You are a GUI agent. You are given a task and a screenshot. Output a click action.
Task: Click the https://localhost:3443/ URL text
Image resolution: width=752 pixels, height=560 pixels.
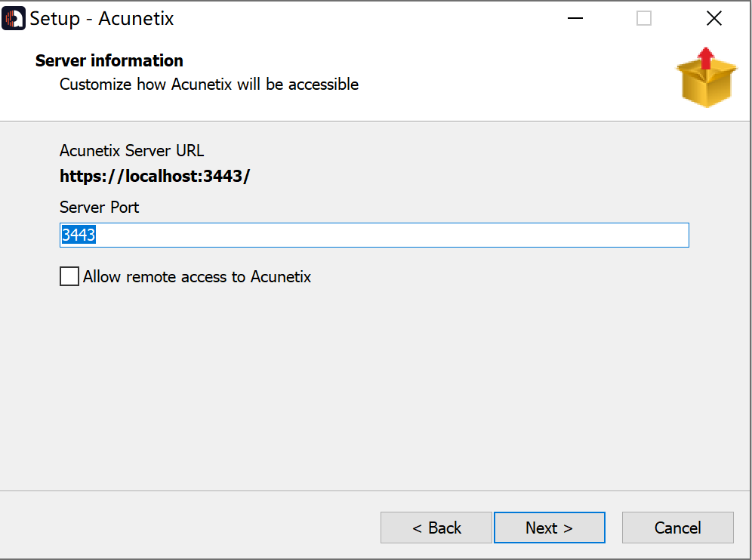pos(155,177)
